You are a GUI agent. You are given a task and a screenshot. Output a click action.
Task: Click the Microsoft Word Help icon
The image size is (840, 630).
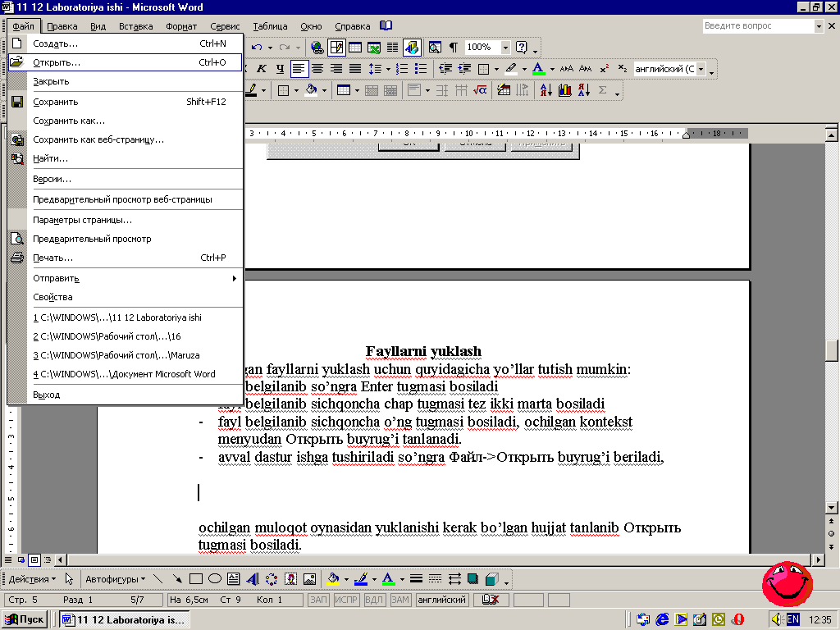tap(521, 47)
